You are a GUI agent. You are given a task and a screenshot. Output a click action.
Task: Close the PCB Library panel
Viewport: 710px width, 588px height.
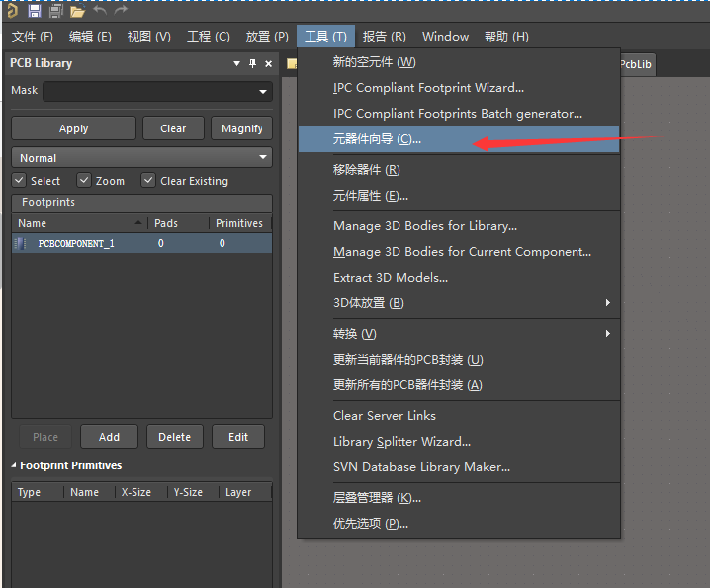point(269,64)
